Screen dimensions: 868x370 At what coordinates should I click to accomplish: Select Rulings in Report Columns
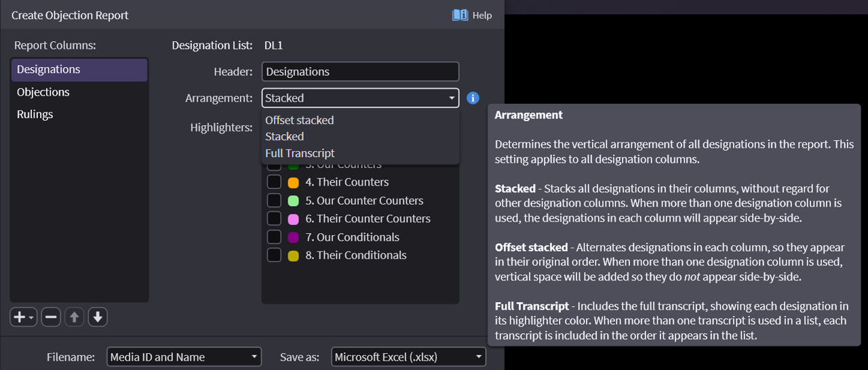pyautogui.click(x=35, y=115)
